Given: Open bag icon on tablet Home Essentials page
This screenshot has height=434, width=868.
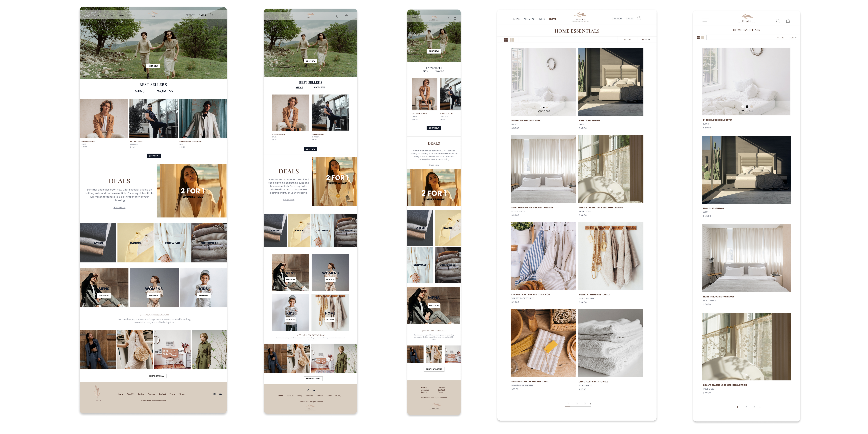Looking at the screenshot, I should tap(788, 21).
